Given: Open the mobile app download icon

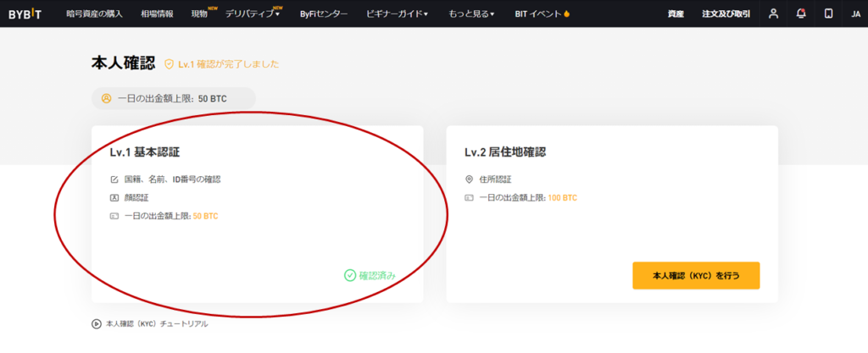Looking at the screenshot, I should [x=829, y=14].
